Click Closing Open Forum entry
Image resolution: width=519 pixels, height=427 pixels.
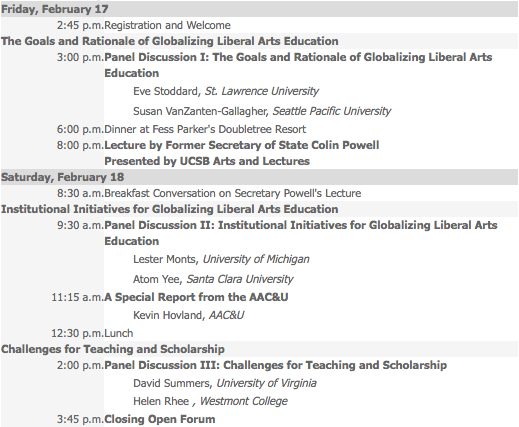click(160, 419)
